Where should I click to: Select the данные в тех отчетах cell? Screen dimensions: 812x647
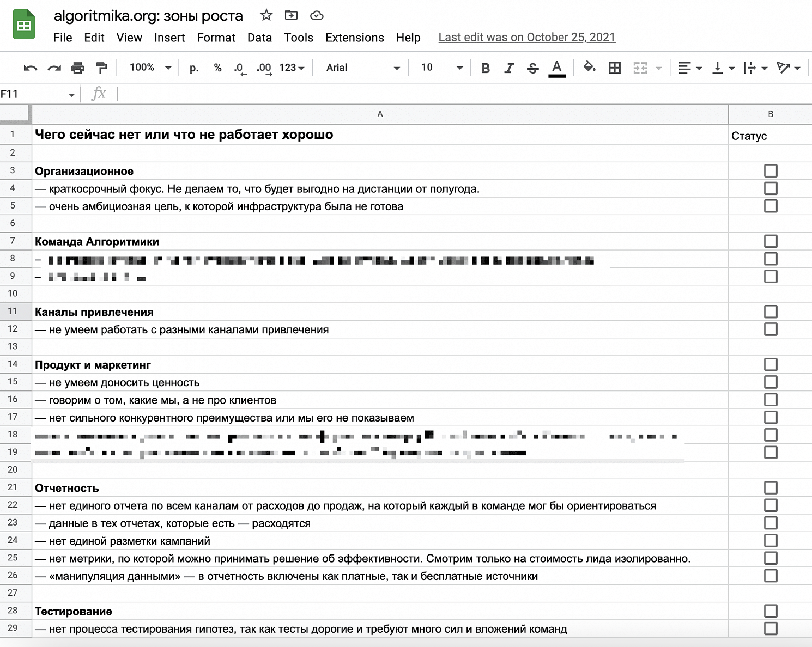pyautogui.click(x=380, y=523)
